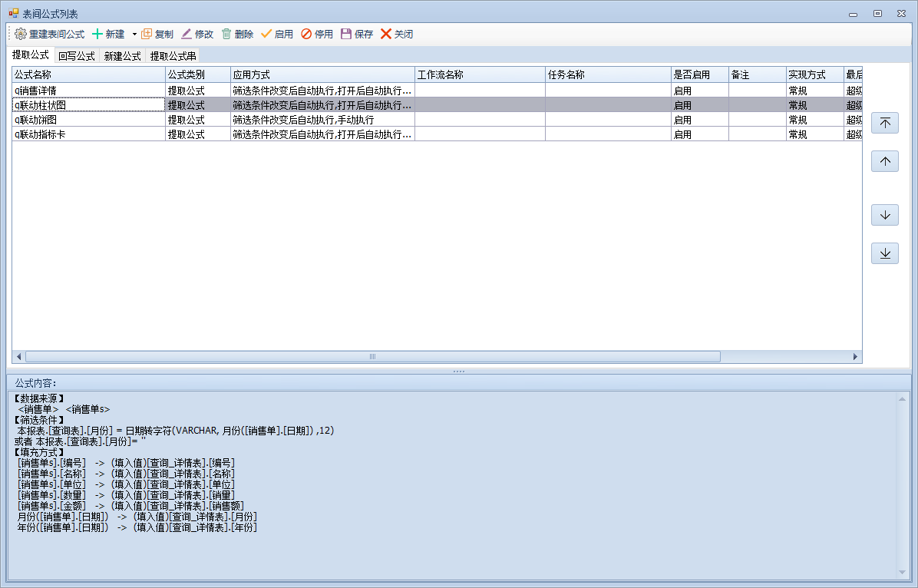Move formula to bottom with bottom arrow button
Screen dimensions: 918x588
pos(884,253)
